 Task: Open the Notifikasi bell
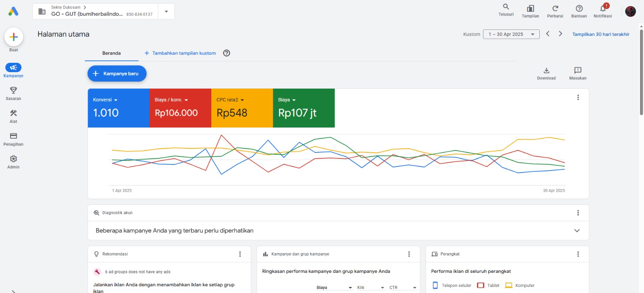603,8
